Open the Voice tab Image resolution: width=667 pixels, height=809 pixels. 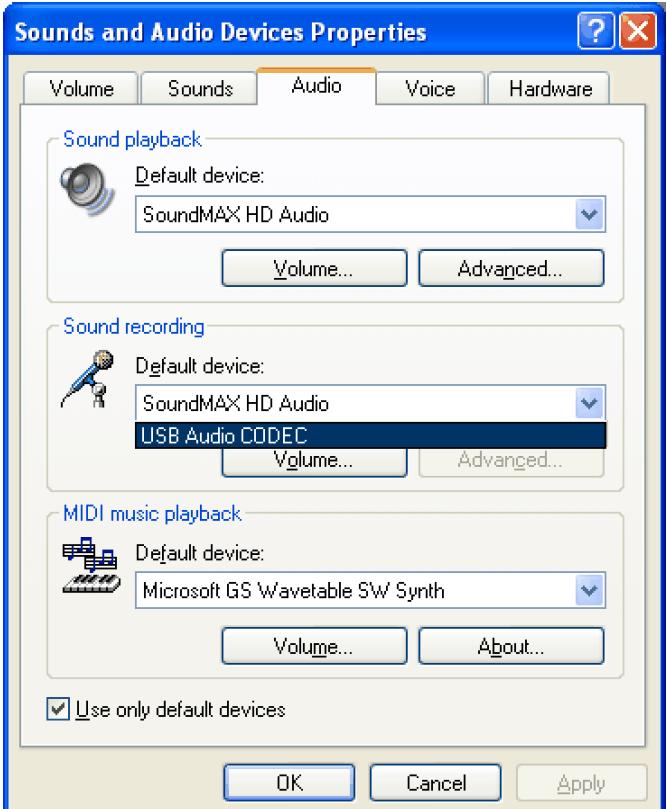pyautogui.click(x=430, y=89)
